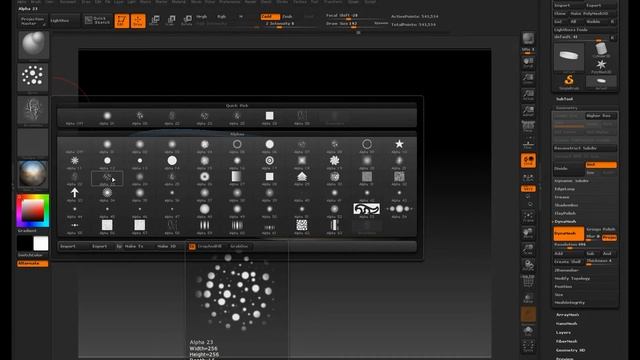Click the Scale transform icon in top toolbar
The height and width of the screenshot is (360, 640).
(171, 20)
